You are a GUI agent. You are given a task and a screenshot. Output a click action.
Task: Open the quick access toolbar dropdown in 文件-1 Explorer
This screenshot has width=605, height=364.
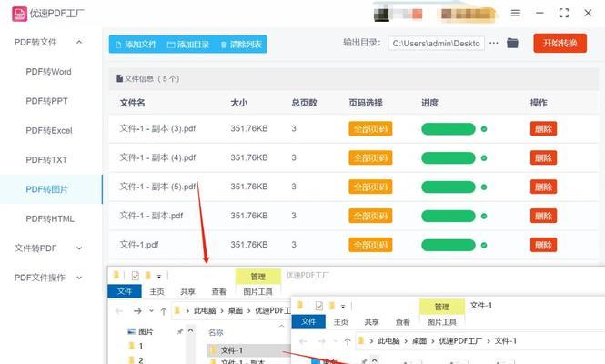click(343, 307)
